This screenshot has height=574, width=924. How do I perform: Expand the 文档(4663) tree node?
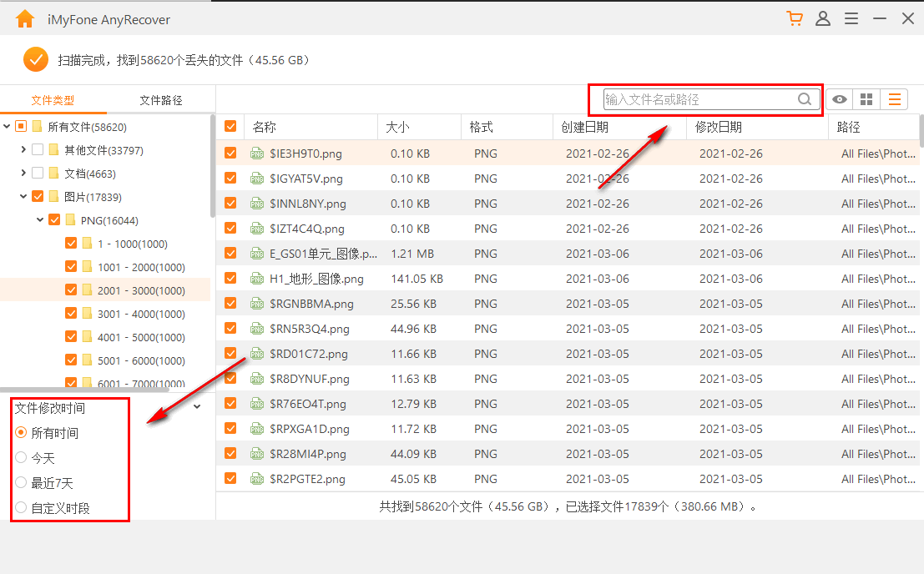23,173
